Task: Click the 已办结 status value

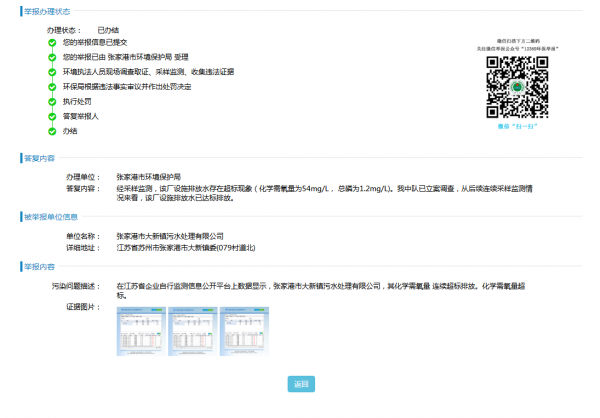Action: click(x=108, y=30)
